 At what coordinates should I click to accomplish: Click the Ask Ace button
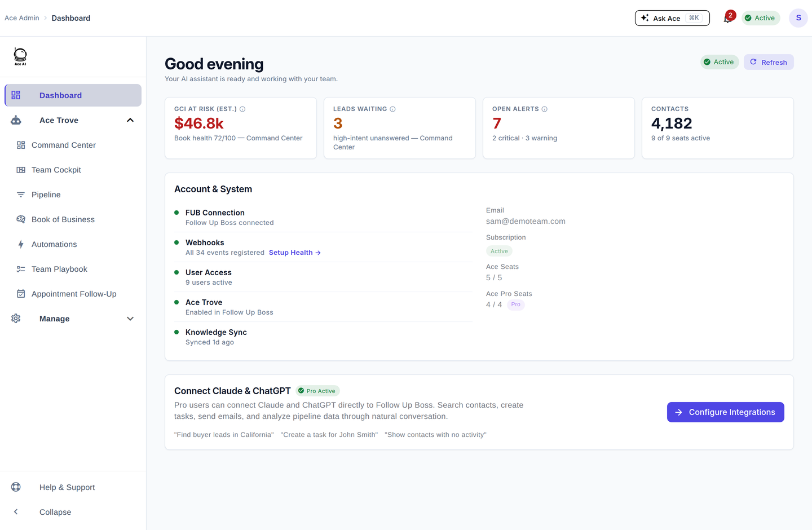tap(672, 18)
